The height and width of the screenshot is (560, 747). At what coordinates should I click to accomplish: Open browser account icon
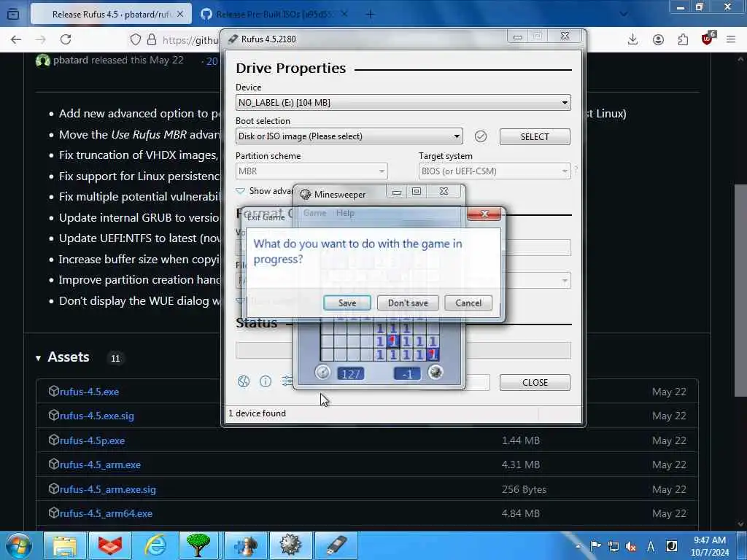[x=659, y=39]
